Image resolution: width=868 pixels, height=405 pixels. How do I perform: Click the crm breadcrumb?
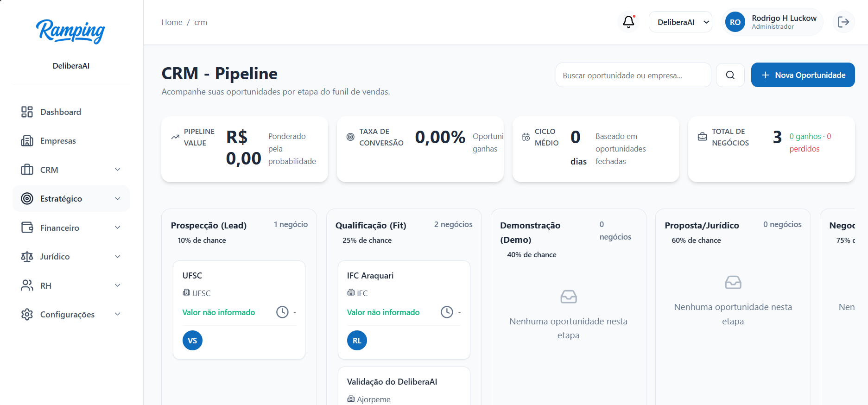click(201, 22)
